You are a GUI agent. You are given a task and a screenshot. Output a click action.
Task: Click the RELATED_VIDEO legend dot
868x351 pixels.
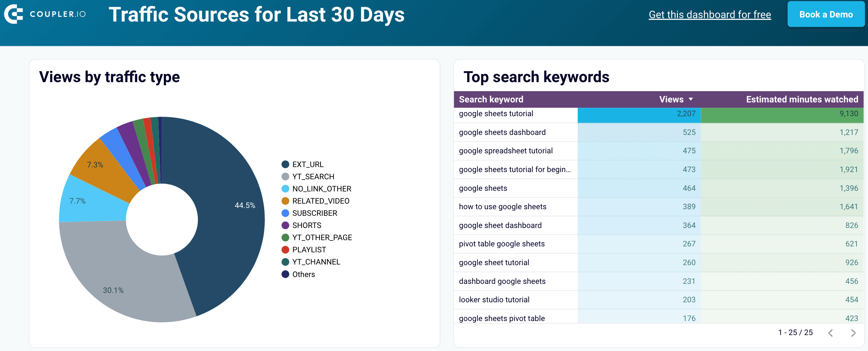pyautogui.click(x=285, y=201)
